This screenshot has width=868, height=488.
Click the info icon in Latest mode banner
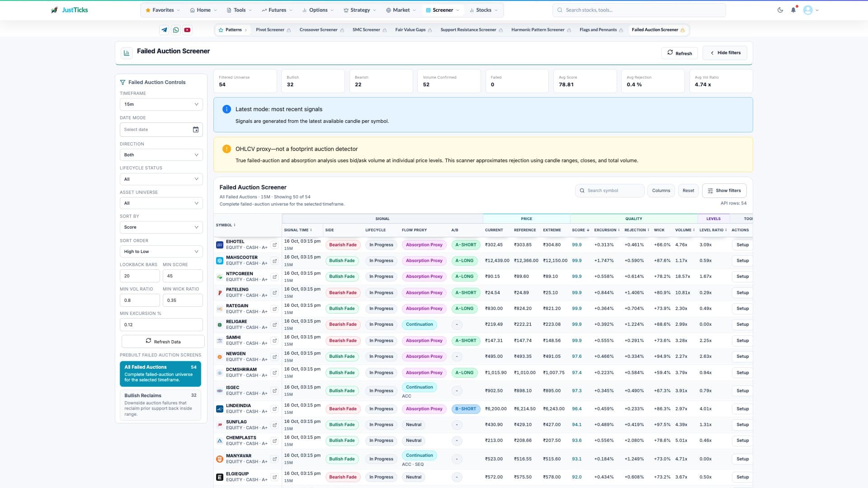pyautogui.click(x=226, y=109)
